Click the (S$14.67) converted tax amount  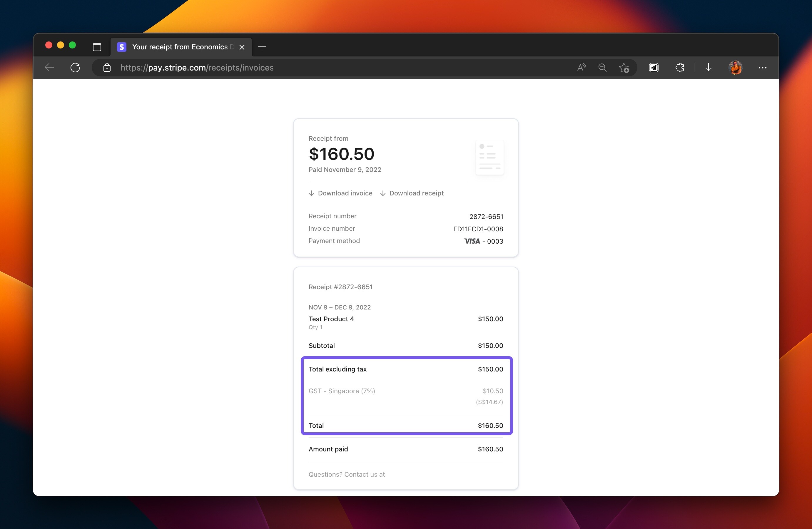point(489,402)
